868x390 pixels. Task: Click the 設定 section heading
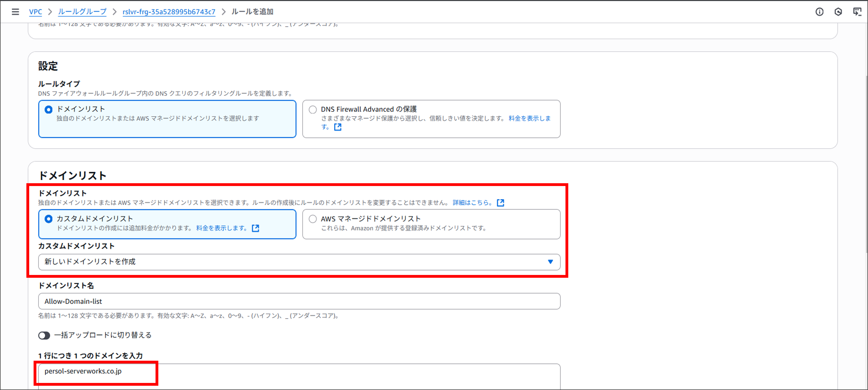48,66
